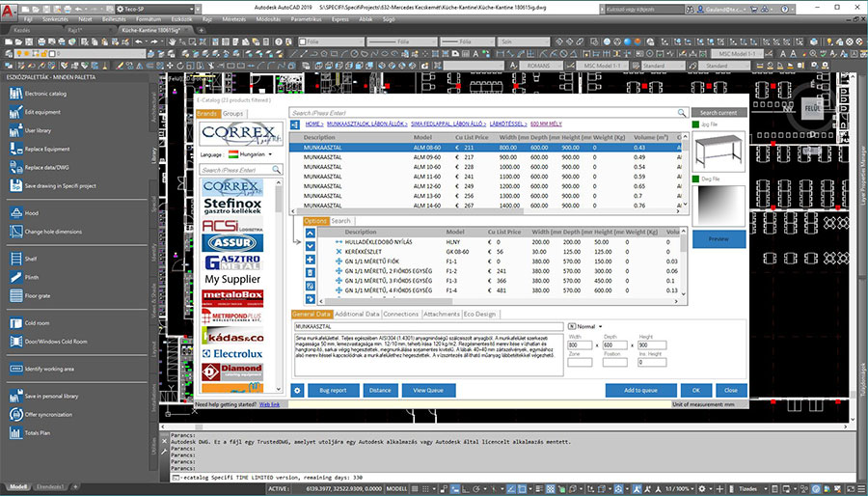The height and width of the screenshot is (496, 868).
Task: Switch to the Additional Data tab
Action: point(356,314)
